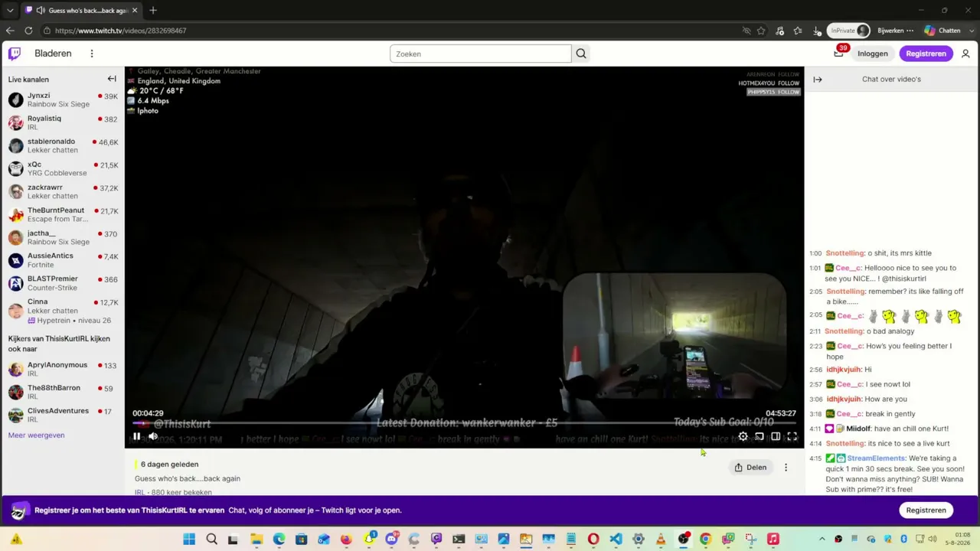This screenshot has height=551, width=980.
Task: Open the browser downloads icon
Action: (817, 31)
